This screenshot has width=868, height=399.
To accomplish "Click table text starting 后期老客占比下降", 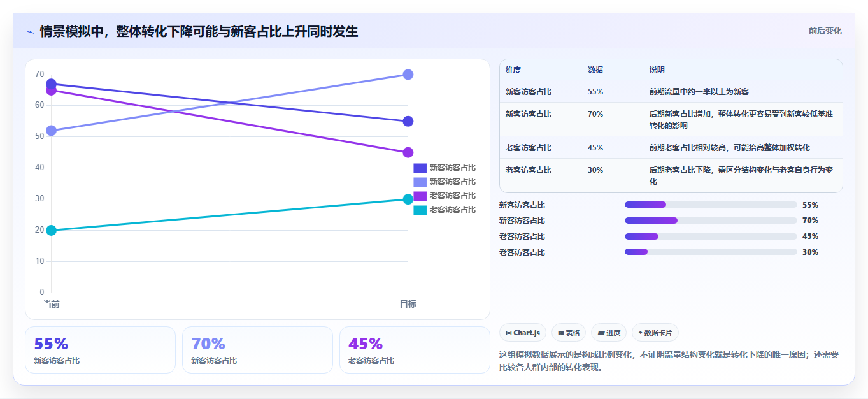I will [x=741, y=175].
